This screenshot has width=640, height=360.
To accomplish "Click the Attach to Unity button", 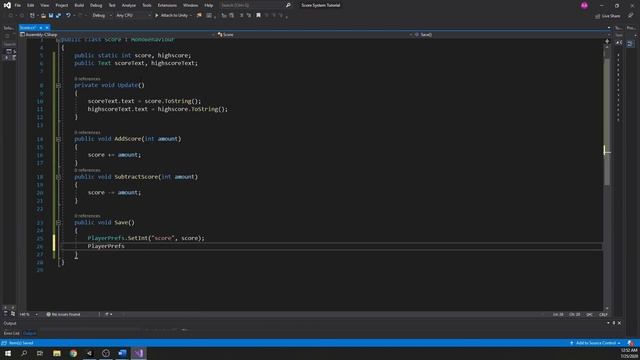I will [173, 16].
